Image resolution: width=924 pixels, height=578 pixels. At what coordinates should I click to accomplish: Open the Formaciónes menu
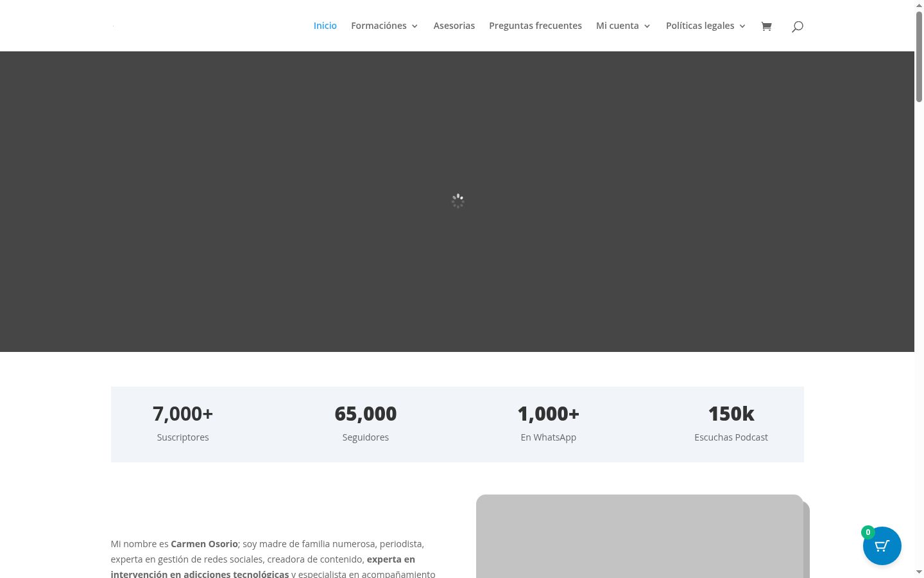[x=379, y=26]
